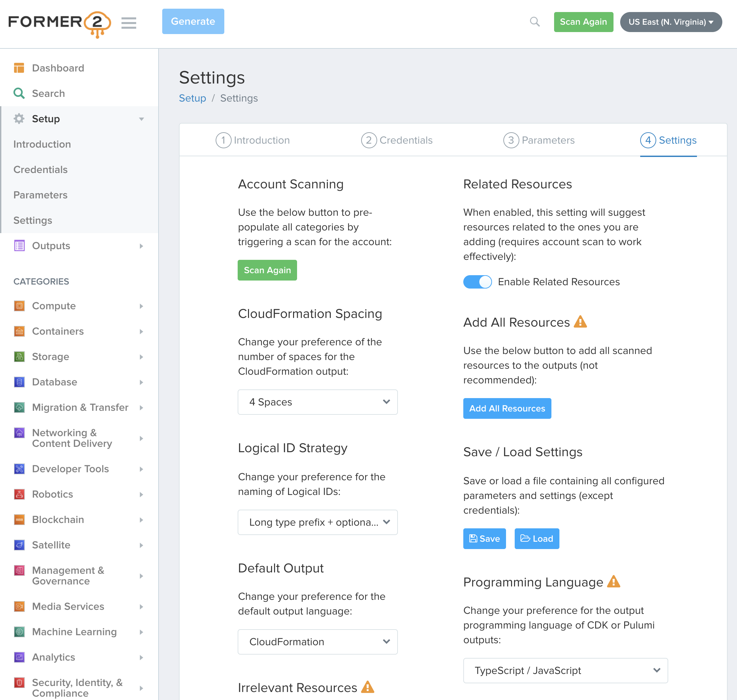Open the Dashboard sidebar icon

[x=19, y=68]
